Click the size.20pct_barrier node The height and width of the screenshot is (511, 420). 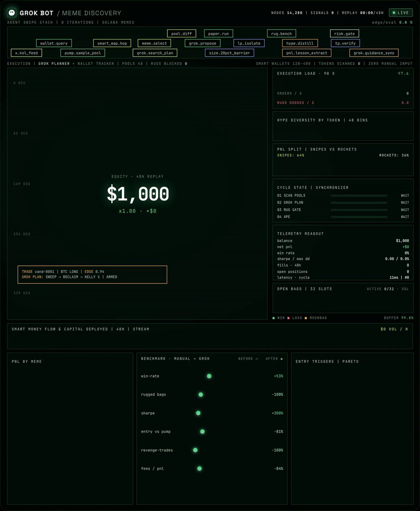coord(230,53)
